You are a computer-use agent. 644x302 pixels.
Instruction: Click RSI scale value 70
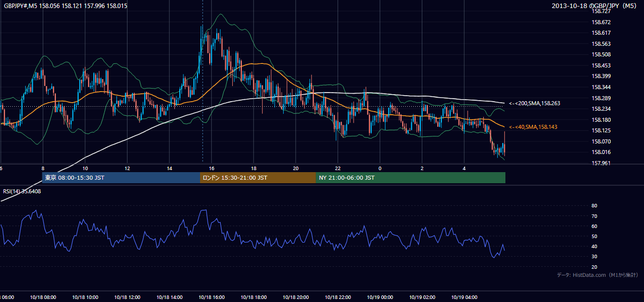pos(594,216)
